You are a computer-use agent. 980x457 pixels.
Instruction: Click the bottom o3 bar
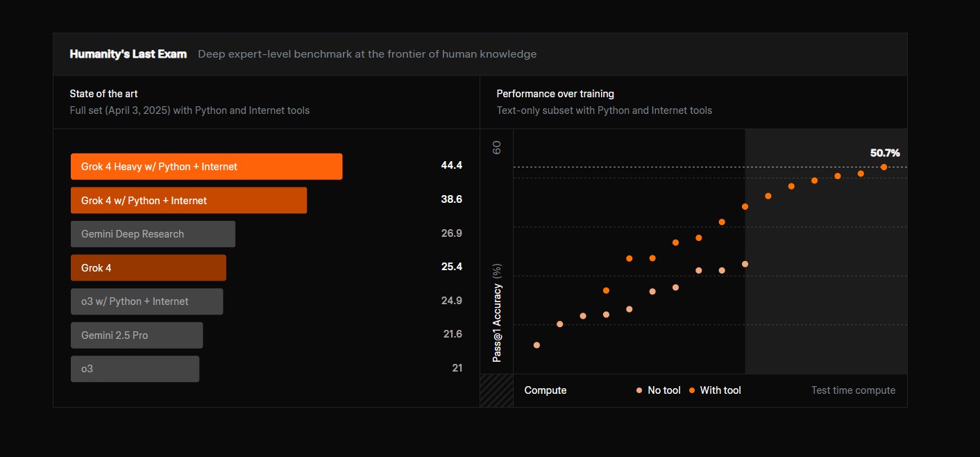[x=135, y=369]
